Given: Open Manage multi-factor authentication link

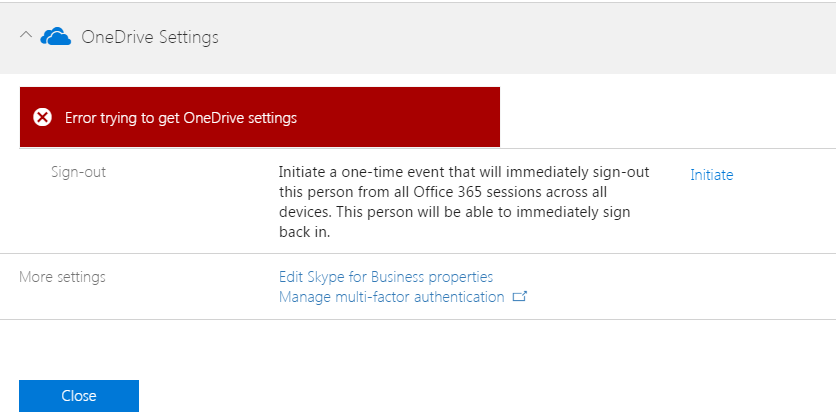Looking at the screenshot, I should tap(391, 297).
